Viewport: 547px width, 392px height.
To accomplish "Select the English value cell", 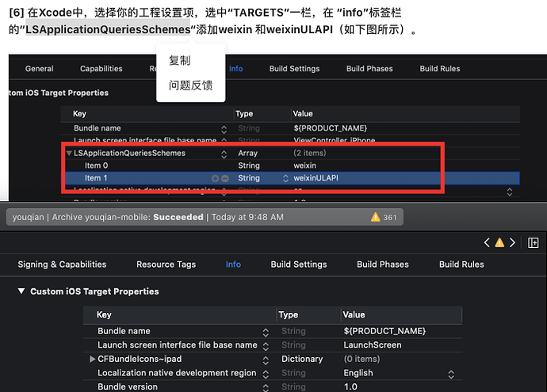I will (358, 373).
